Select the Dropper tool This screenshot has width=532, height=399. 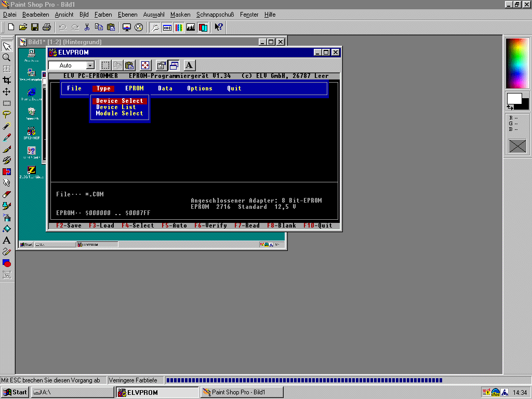coord(7,137)
